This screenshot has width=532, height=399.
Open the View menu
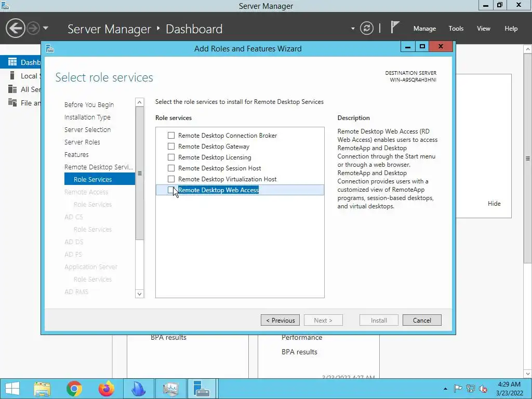(484, 29)
